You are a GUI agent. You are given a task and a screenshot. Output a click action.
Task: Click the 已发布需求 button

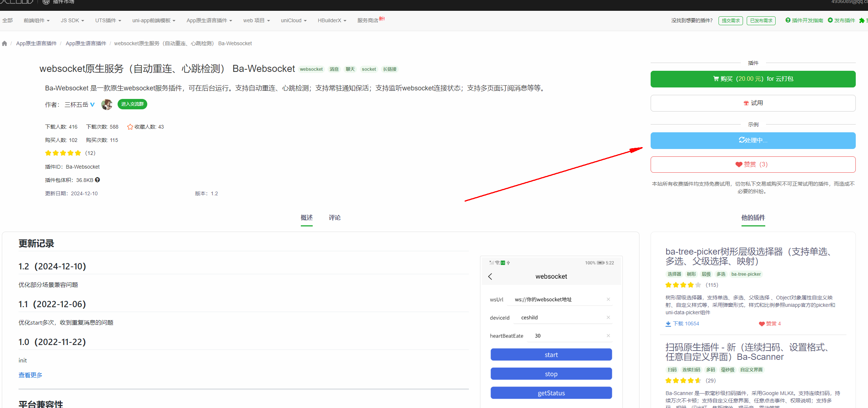[x=761, y=21]
